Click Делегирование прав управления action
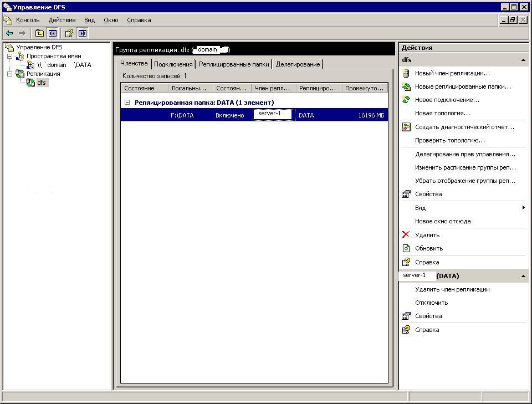 [465, 154]
